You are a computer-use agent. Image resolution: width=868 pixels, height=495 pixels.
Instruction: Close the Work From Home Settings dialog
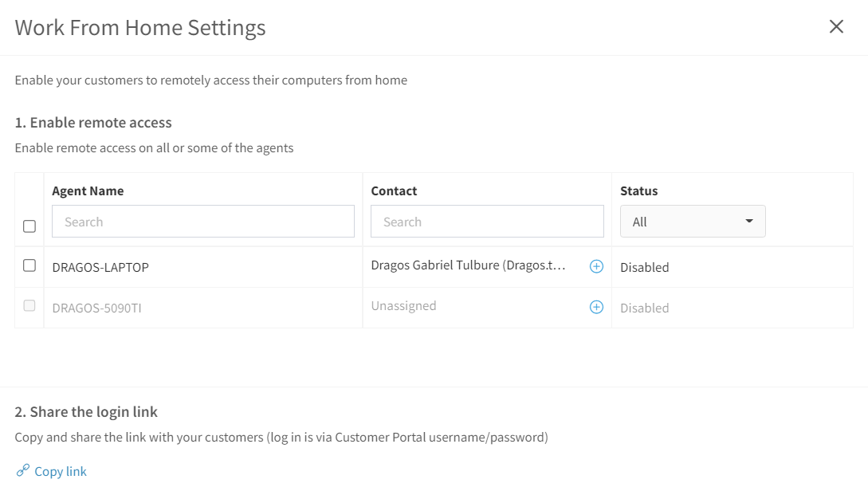click(836, 26)
